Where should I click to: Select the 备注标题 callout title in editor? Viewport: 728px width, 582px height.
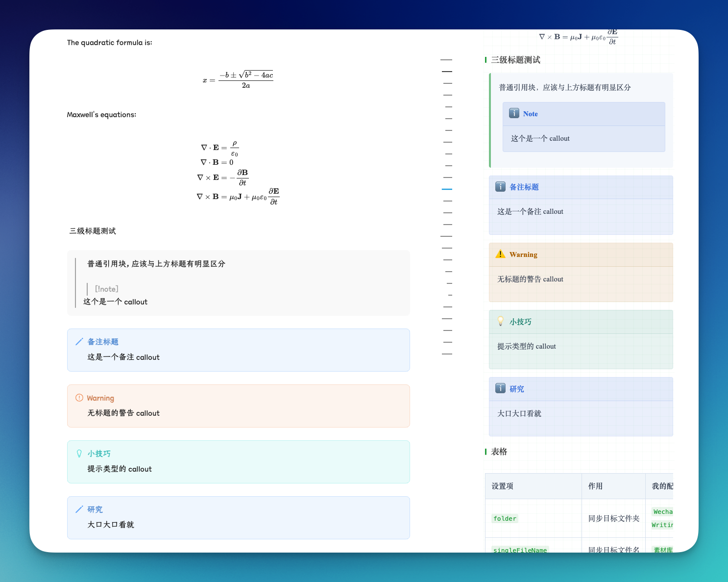[x=103, y=342]
